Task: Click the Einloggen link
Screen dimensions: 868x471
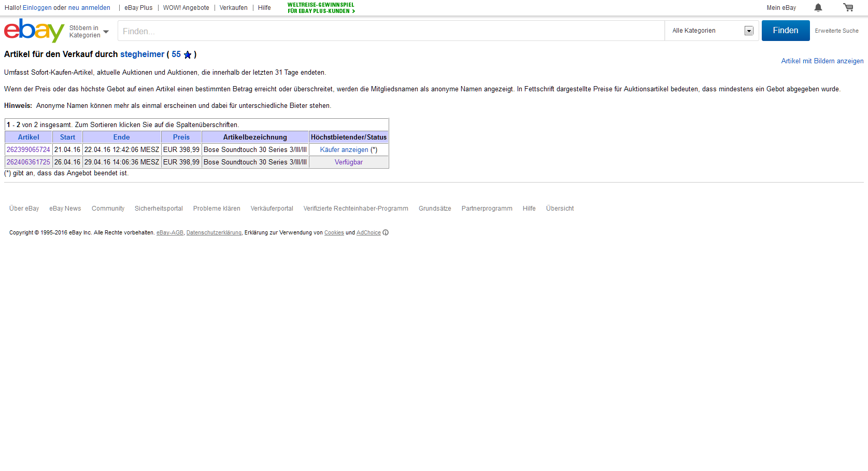Action: tap(37, 8)
